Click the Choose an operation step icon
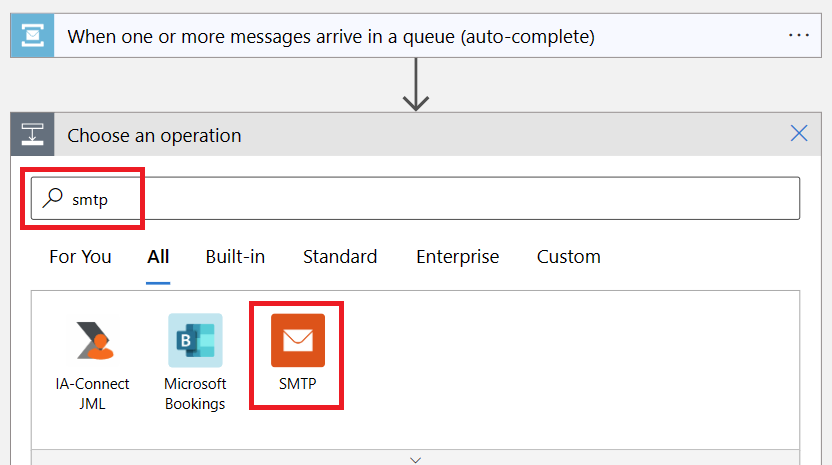The height and width of the screenshot is (465, 832). pyautogui.click(x=32, y=134)
